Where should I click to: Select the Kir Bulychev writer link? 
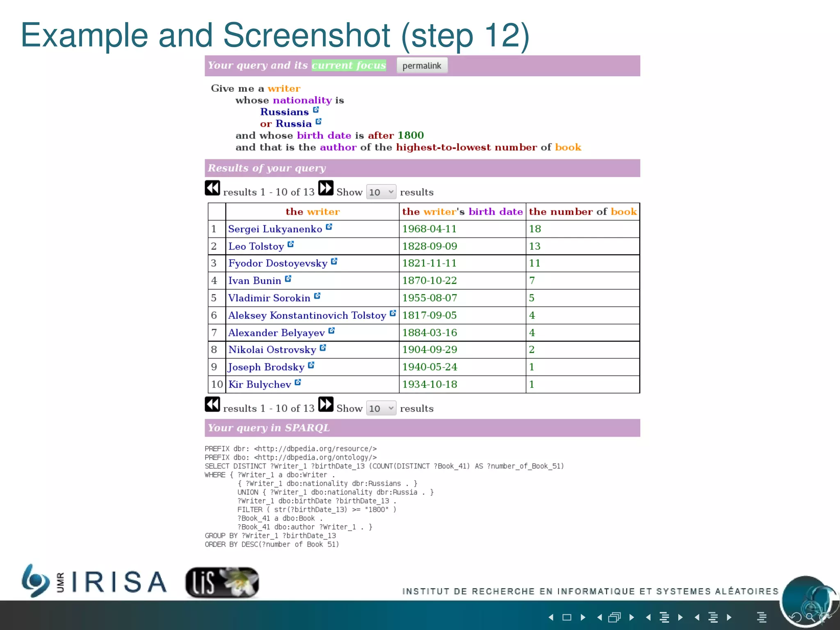tap(260, 385)
